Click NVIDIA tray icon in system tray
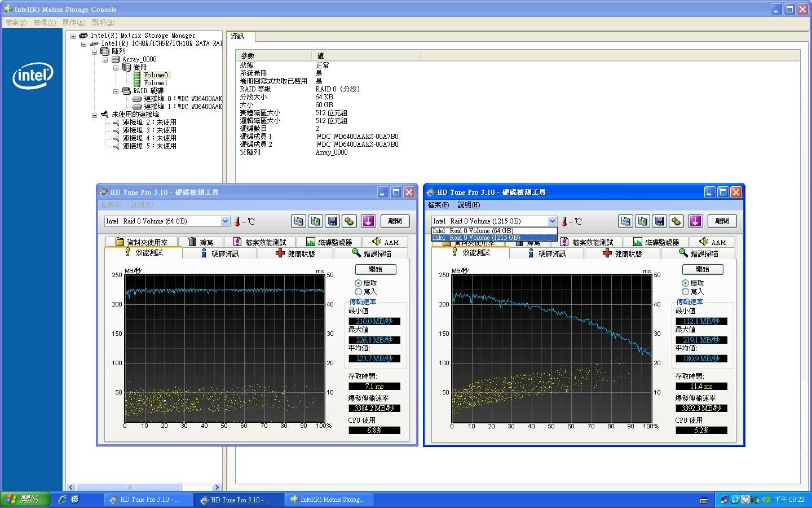The height and width of the screenshot is (508, 812). pos(766,500)
